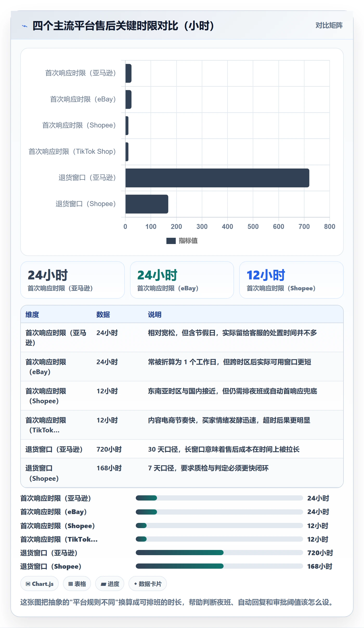Click the chart bar for 退货窗口（Shopee）

147,204
